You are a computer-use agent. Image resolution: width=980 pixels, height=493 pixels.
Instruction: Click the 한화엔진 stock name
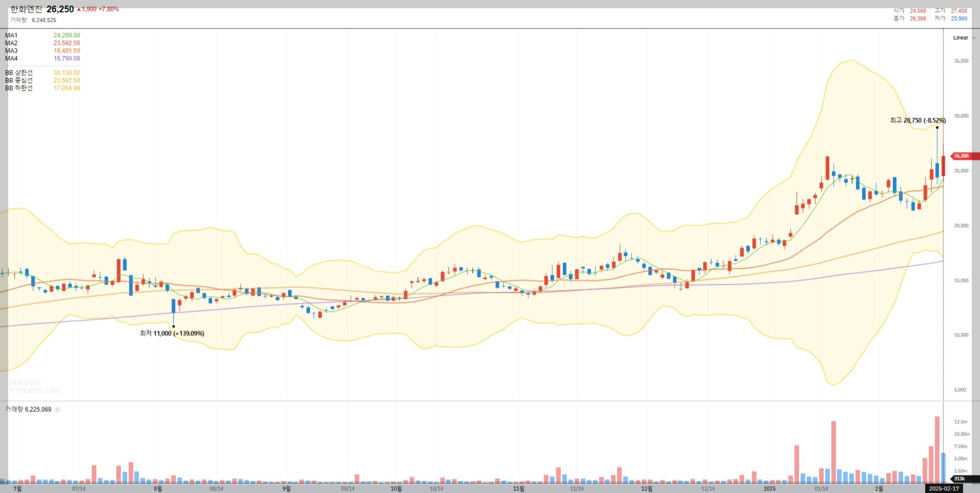coord(26,9)
